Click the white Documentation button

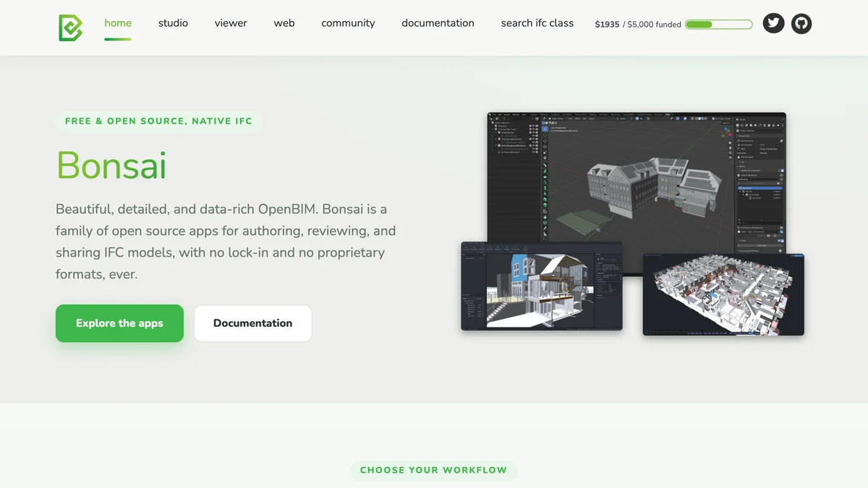(x=252, y=323)
